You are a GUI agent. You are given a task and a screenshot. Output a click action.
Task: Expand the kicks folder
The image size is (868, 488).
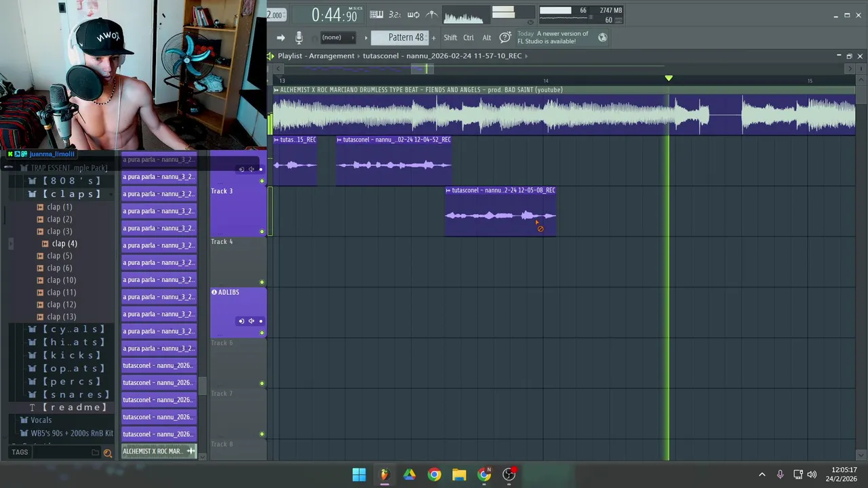click(64, 355)
